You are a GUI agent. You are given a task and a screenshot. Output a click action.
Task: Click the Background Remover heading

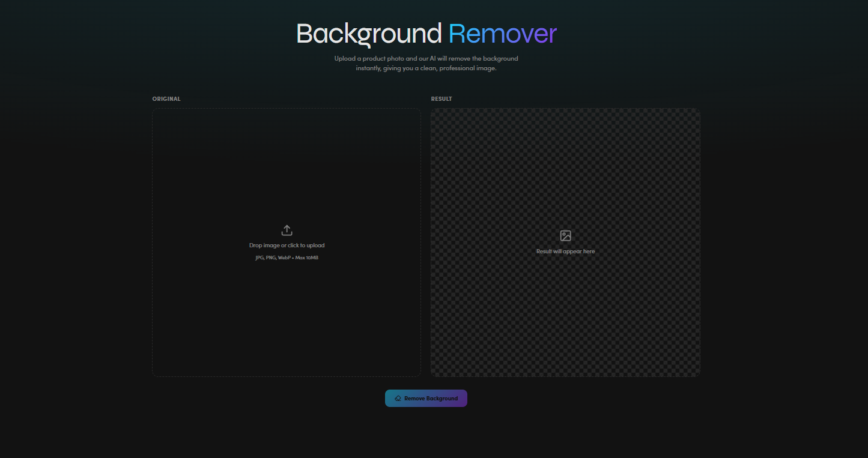[426, 34]
